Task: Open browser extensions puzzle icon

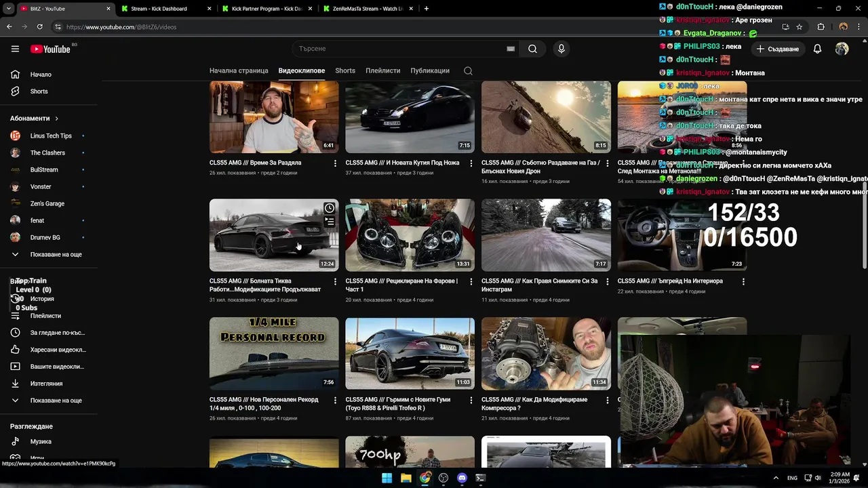Action: (821, 26)
